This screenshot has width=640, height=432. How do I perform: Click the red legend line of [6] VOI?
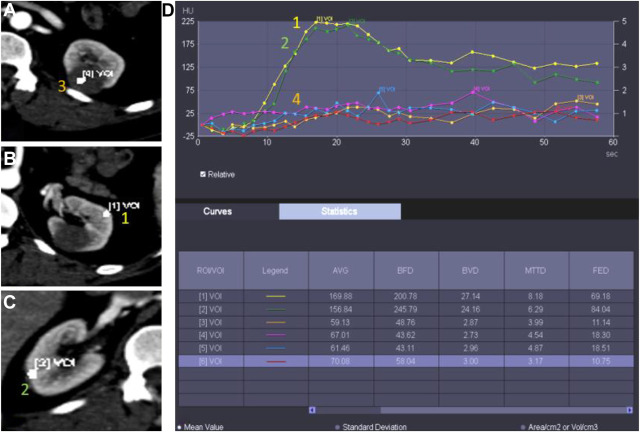(276, 361)
